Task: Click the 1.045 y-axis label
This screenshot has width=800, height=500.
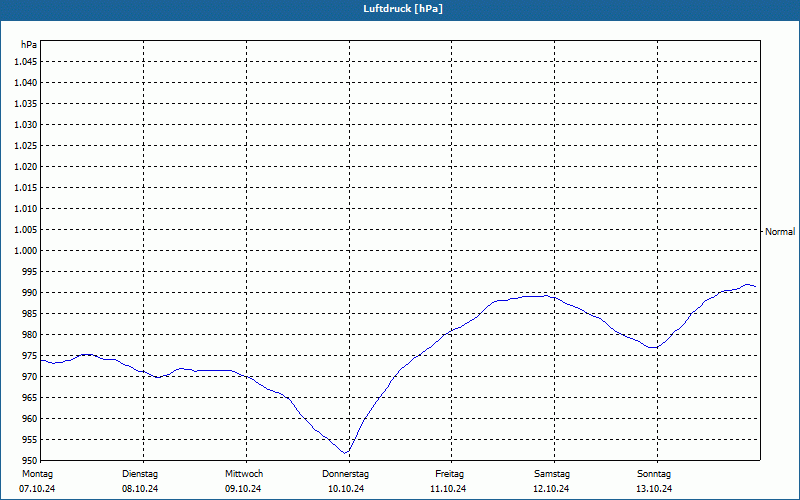Action: click(26, 62)
